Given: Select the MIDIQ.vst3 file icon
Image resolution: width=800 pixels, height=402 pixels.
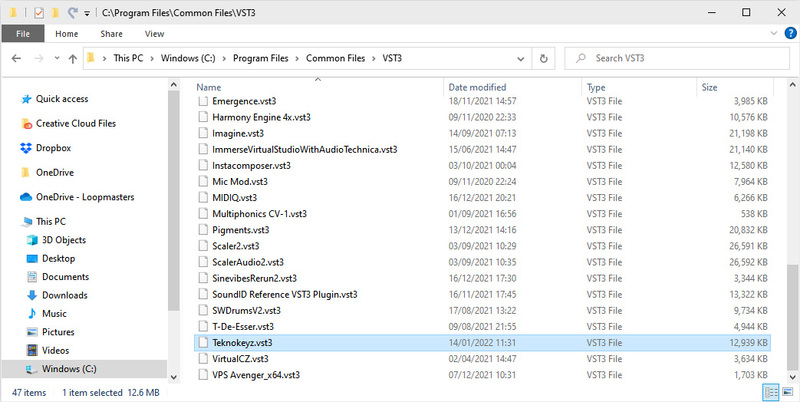Looking at the screenshot, I should [204, 198].
